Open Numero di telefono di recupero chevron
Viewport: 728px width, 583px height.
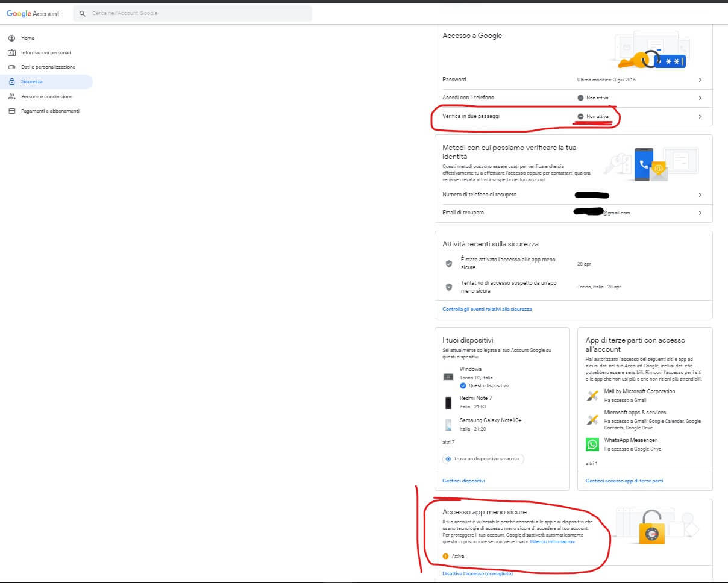(700, 195)
